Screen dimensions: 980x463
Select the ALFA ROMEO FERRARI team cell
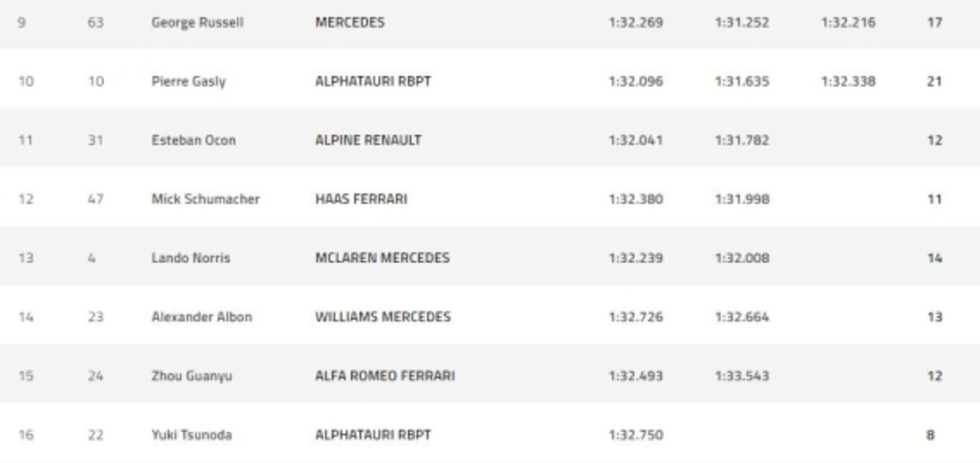385,376
